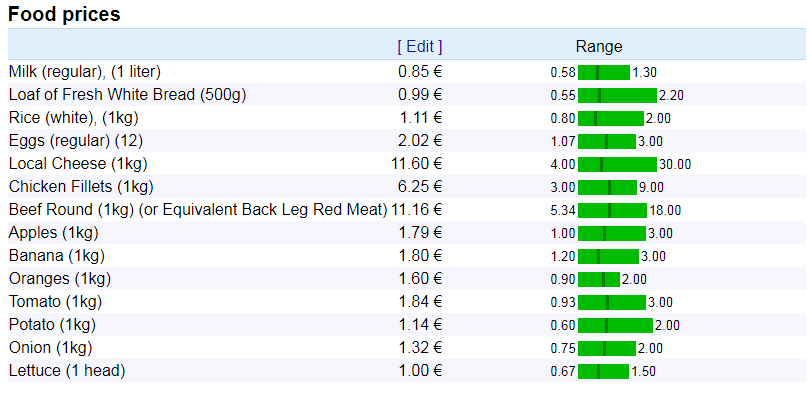This screenshot has height=396, width=807.
Task: Click the 11.60 € cheese price
Action: pyautogui.click(x=416, y=164)
